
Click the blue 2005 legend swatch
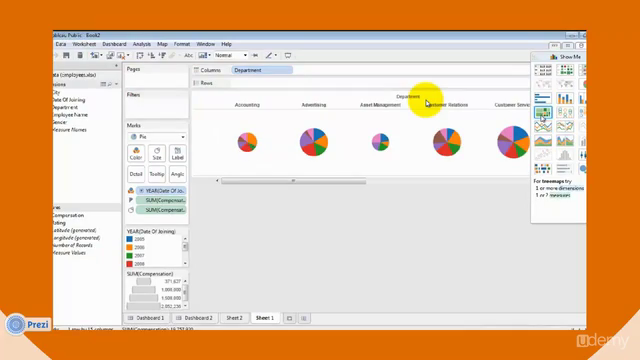click(x=129, y=239)
